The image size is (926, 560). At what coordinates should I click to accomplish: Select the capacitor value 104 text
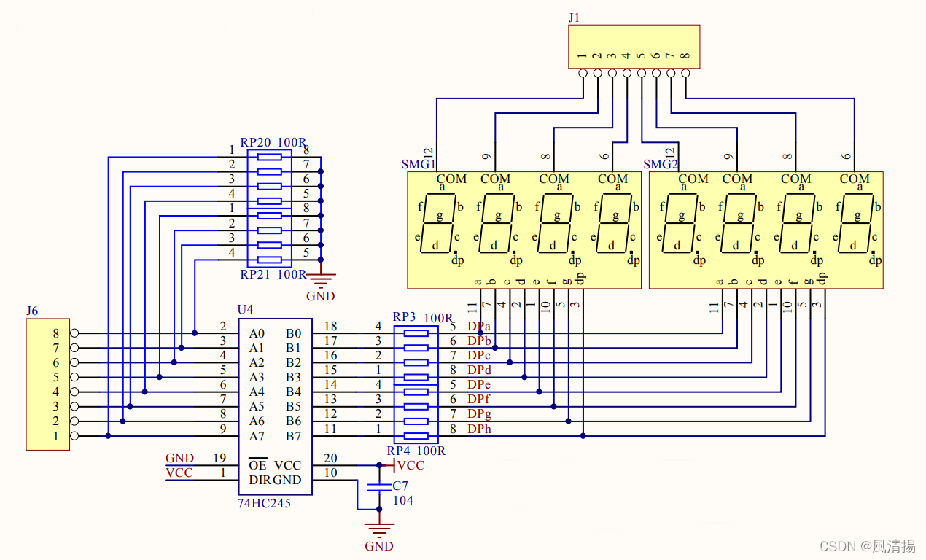click(x=403, y=500)
